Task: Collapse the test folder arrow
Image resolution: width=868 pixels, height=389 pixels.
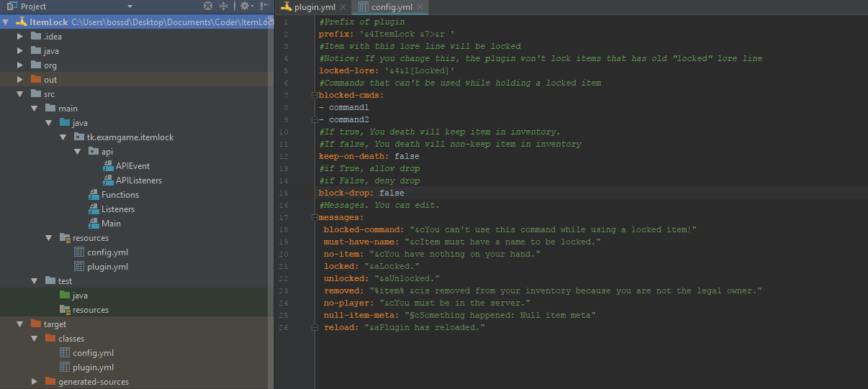Action: click(35, 281)
